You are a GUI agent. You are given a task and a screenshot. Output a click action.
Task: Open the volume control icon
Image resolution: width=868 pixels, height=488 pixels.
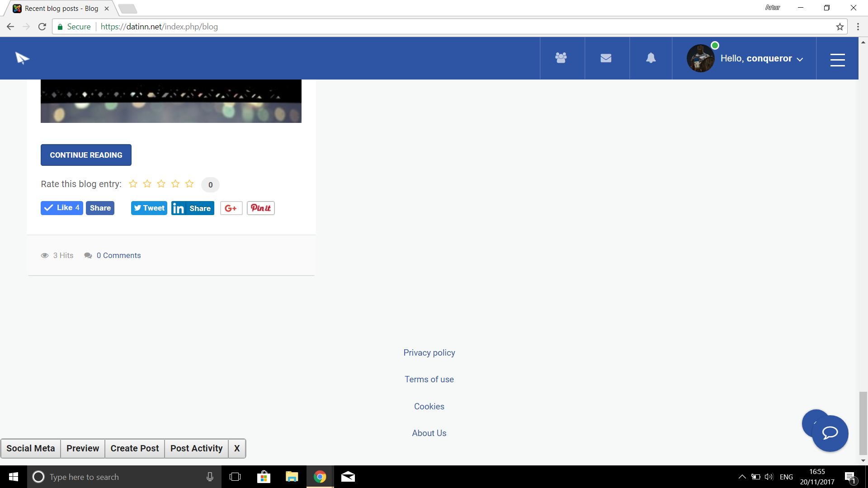pos(769,477)
